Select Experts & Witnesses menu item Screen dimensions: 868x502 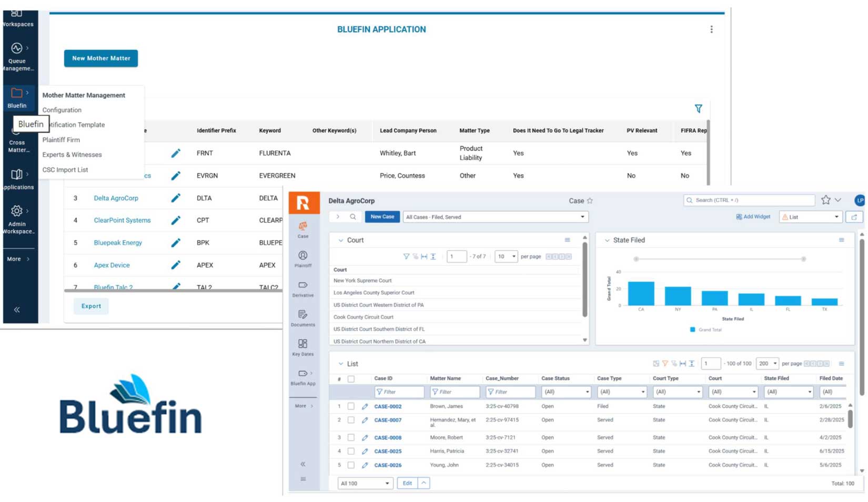pyautogui.click(x=72, y=155)
